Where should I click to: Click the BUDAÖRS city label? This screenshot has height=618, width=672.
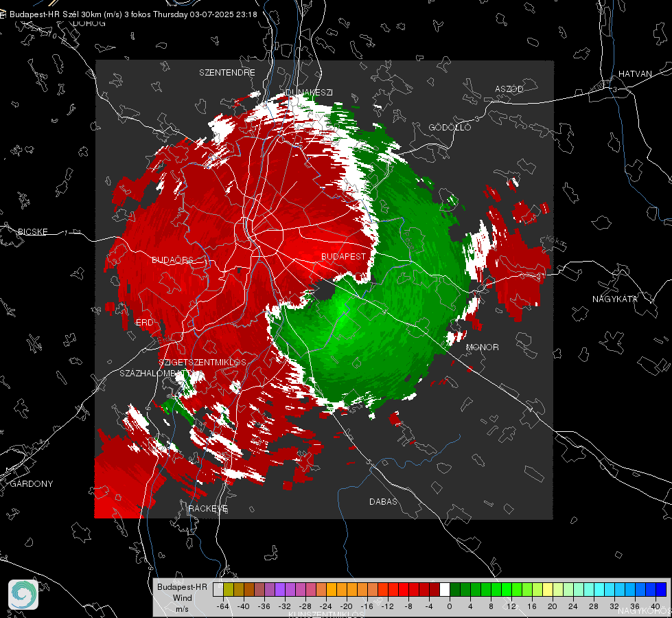coord(172,260)
